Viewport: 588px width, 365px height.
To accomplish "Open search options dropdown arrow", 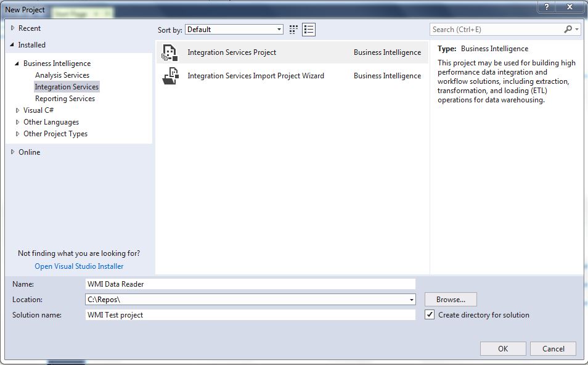I will coord(577,29).
